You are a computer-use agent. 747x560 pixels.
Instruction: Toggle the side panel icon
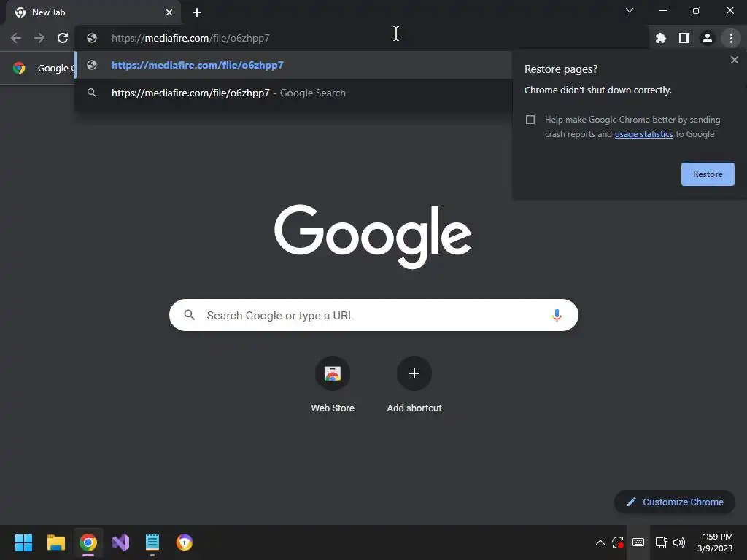point(684,38)
